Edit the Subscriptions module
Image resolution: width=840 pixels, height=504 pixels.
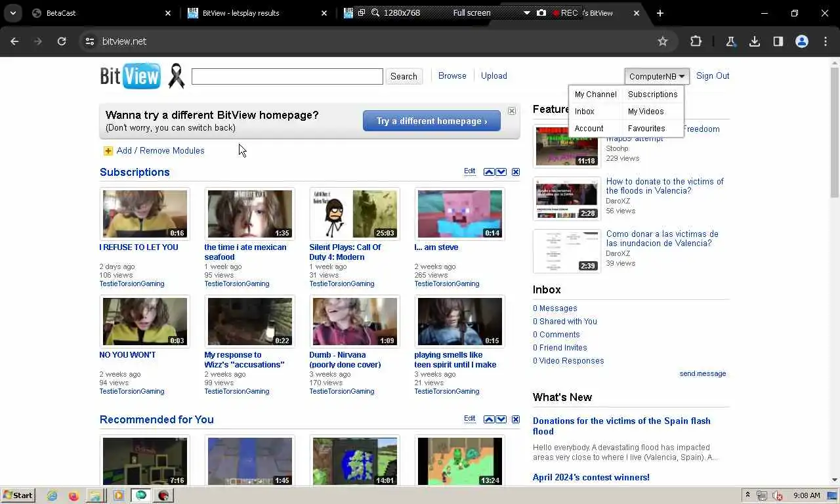click(x=469, y=171)
